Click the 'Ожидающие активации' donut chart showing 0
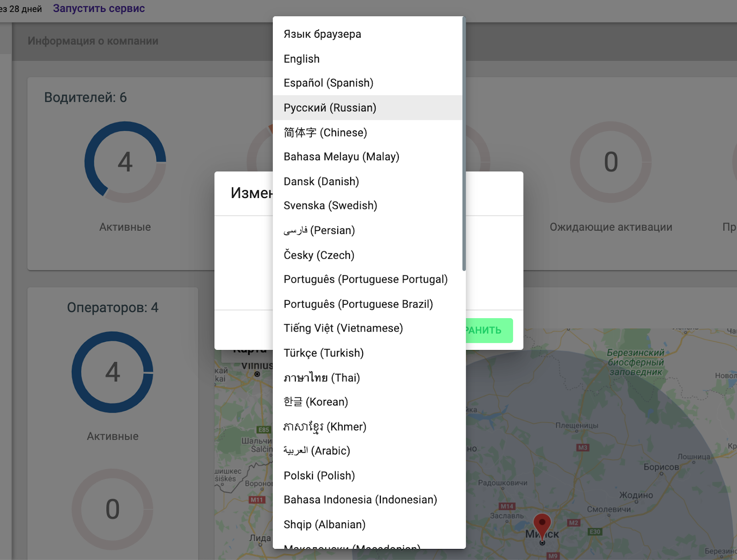 tap(611, 162)
